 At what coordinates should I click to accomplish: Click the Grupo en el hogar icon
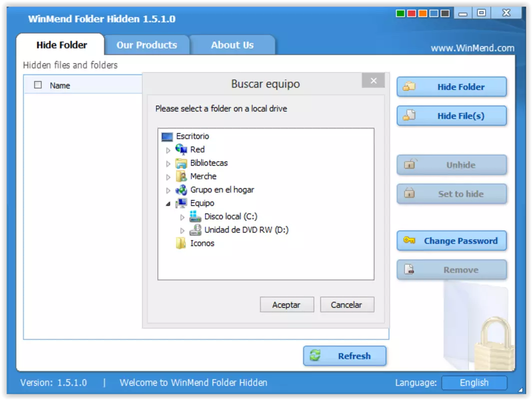click(x=181, y=189)
